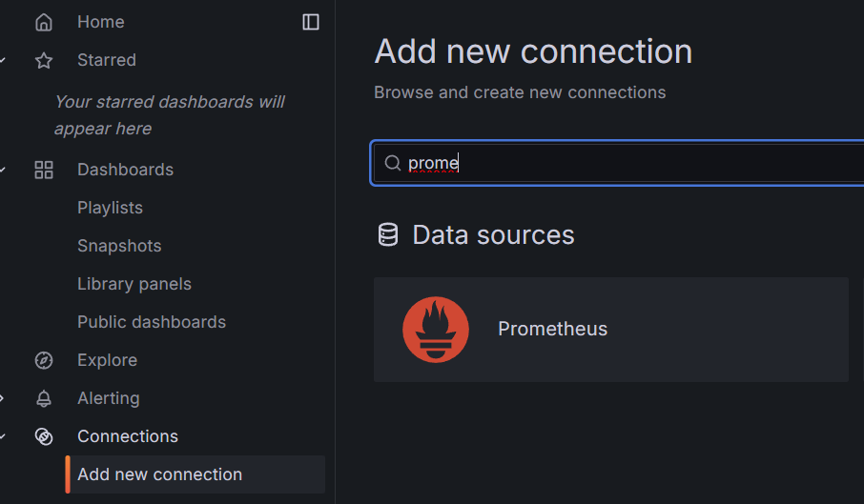Open the Playlists menu item
The width and height of the screenshot is (864, 504).
(x=111, y=208)
